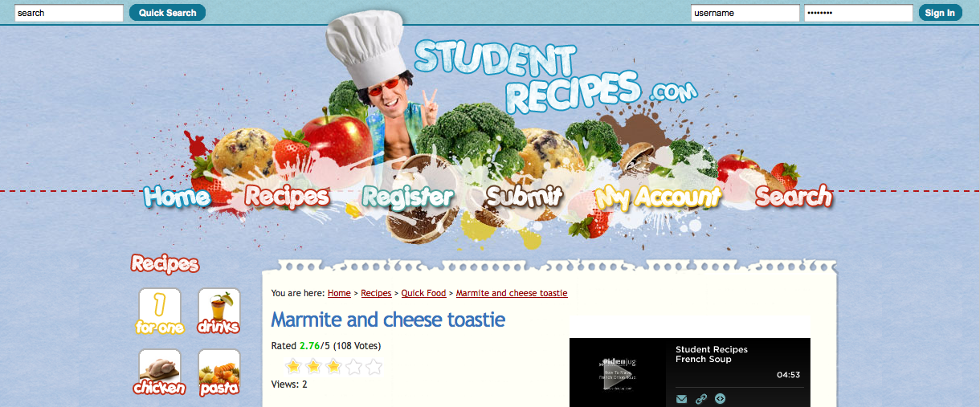Click the embed code icon in video player

(720, 399)
